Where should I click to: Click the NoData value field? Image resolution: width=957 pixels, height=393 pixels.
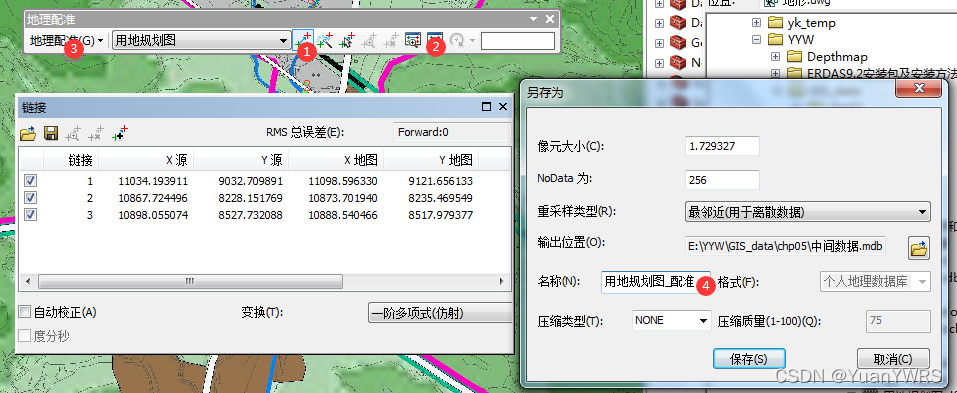click(723, 180)
